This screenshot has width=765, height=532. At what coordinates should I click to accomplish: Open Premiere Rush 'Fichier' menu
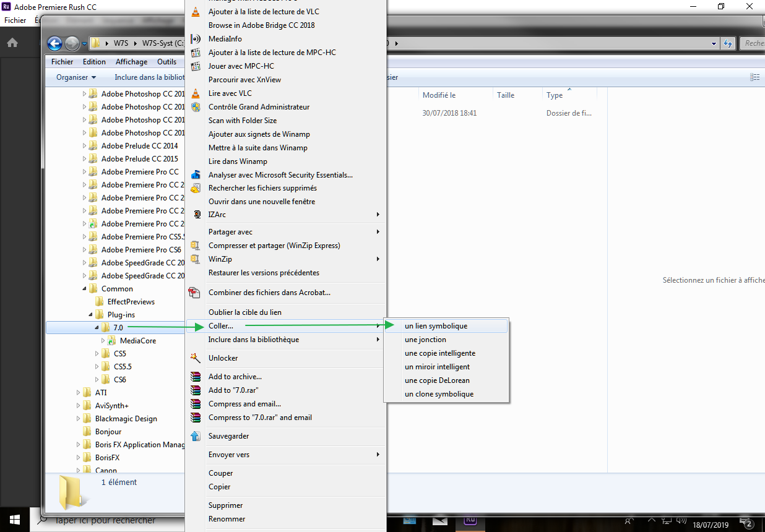[x=15, y=20]
